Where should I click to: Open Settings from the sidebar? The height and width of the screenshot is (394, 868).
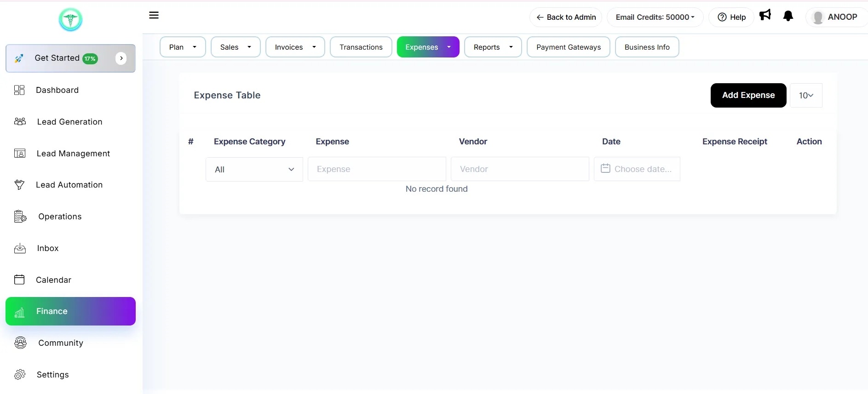[x=53, y=375]
